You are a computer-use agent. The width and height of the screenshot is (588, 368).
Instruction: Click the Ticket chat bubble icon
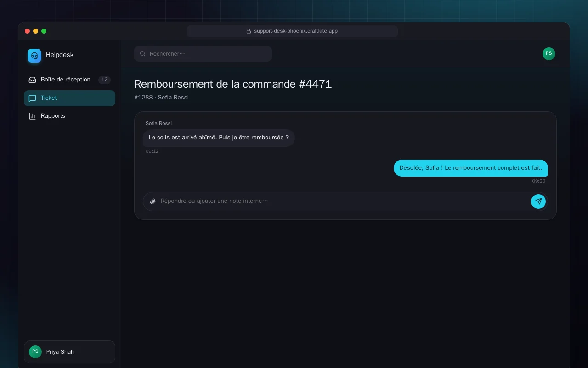[32, 98]
